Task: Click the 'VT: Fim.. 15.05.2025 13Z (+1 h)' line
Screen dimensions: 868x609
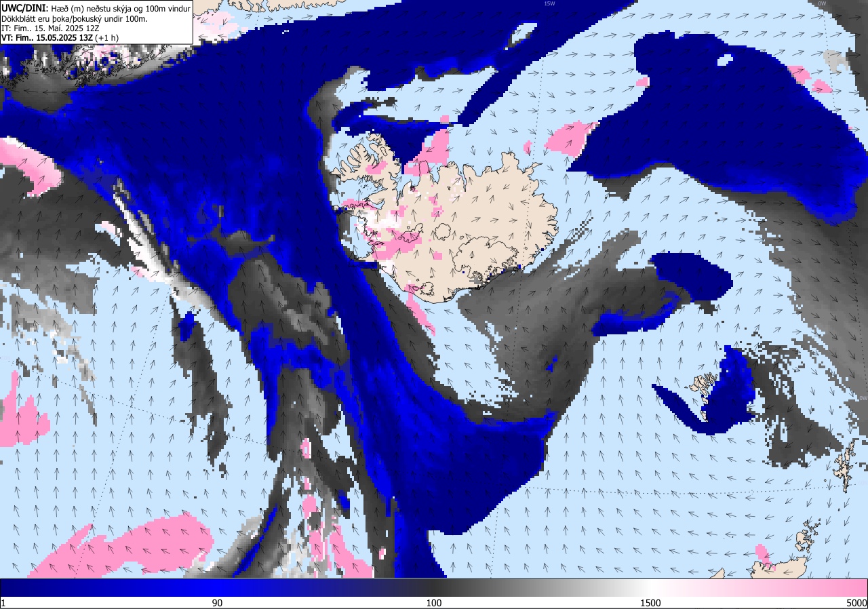Action: [x=60, y=38]
